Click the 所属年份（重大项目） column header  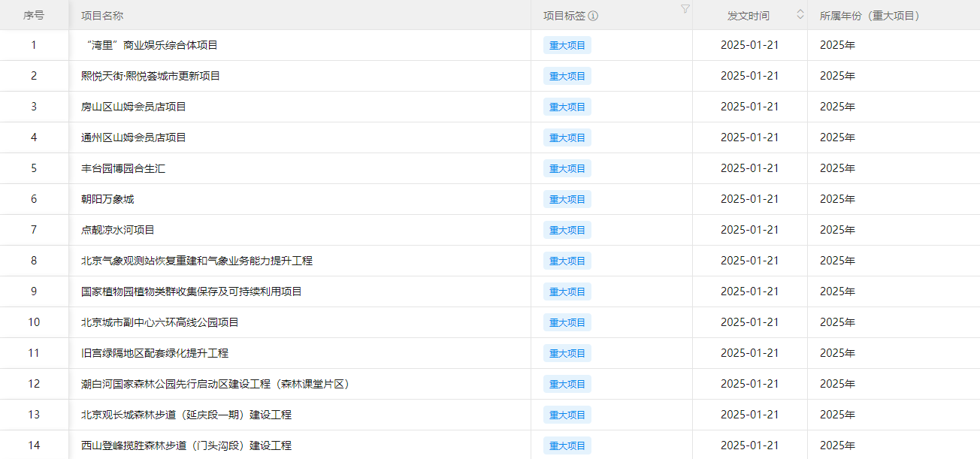(870, 16)
